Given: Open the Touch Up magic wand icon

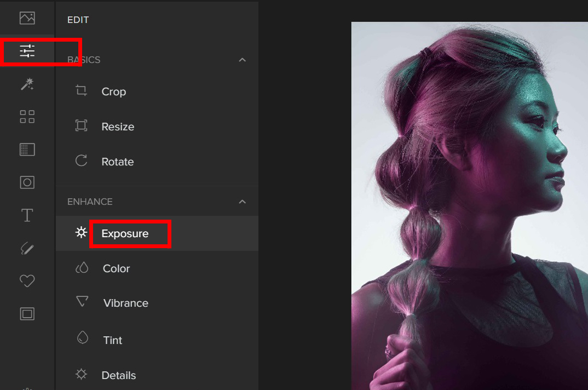Looking at the screenshot, I should click(27, 84).
